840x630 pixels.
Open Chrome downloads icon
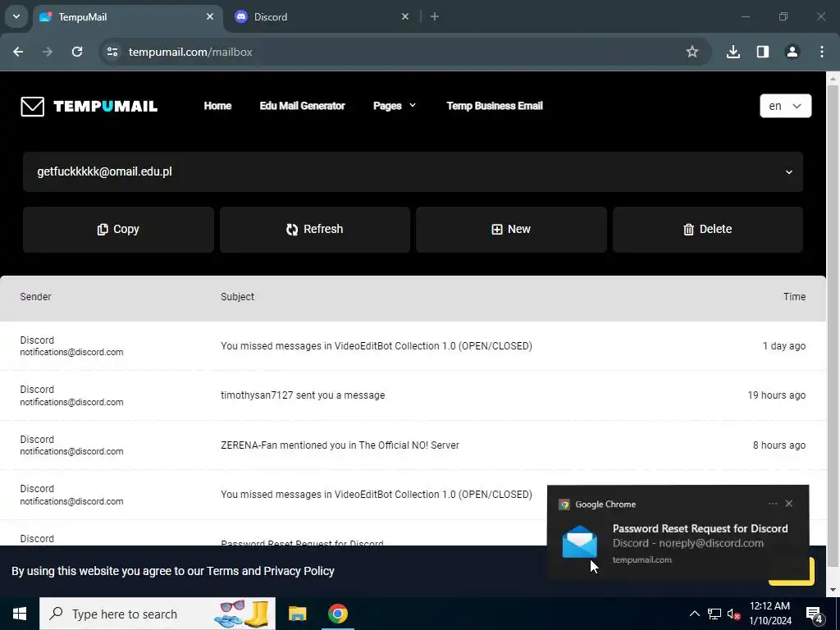tap(733, 52)
